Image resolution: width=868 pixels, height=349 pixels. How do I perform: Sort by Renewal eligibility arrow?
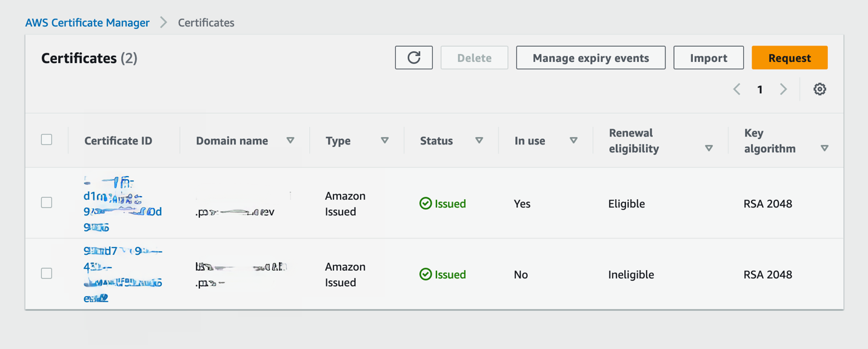coord(709,148)
